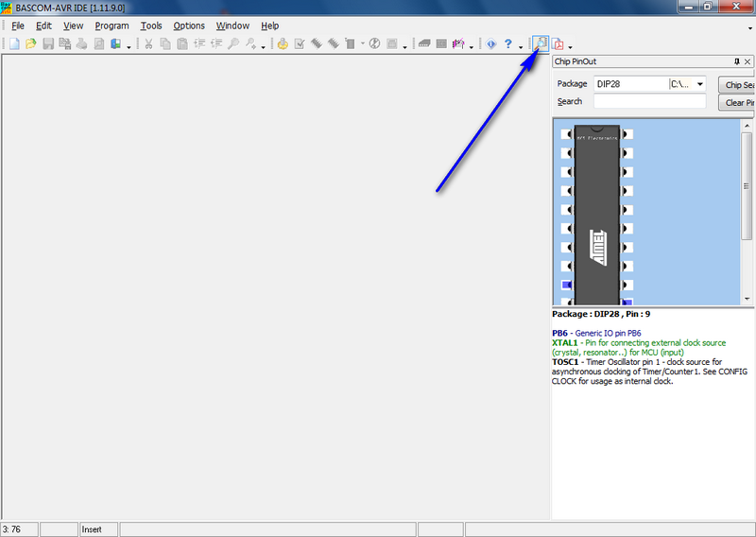Image resolution: width=756 pixels, height=537 pixels.
Task: Open the File menu
Action: [x=18, y=26]
